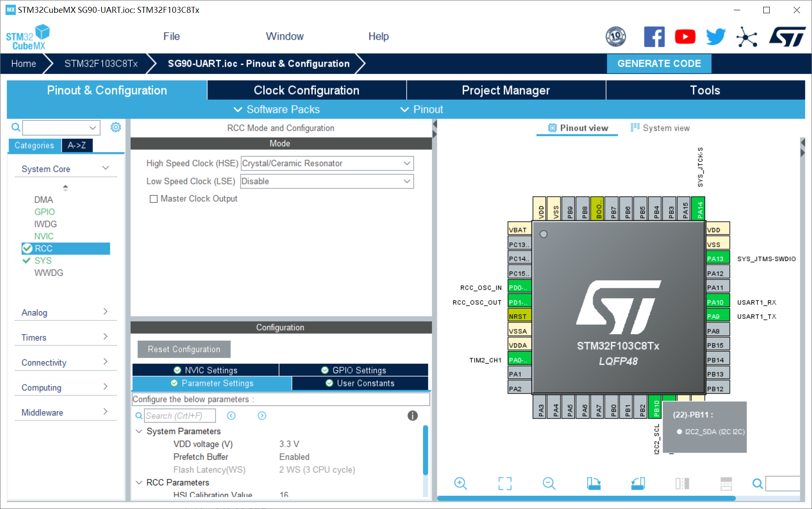The width and height of the screenshot is (812, 509).
Task: Click the pinout view horizontal scrollbar
Action: click(586, 498)
